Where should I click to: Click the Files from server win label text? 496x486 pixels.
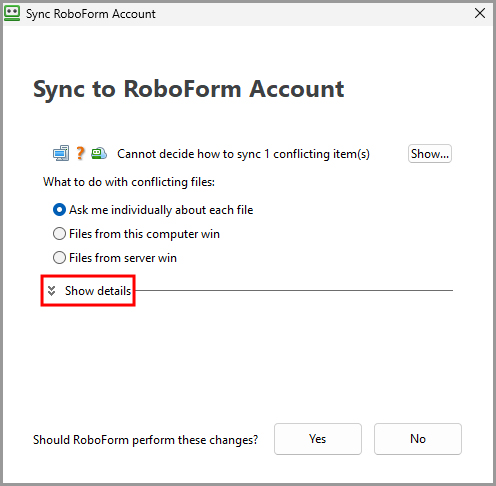tap(123, 258)
